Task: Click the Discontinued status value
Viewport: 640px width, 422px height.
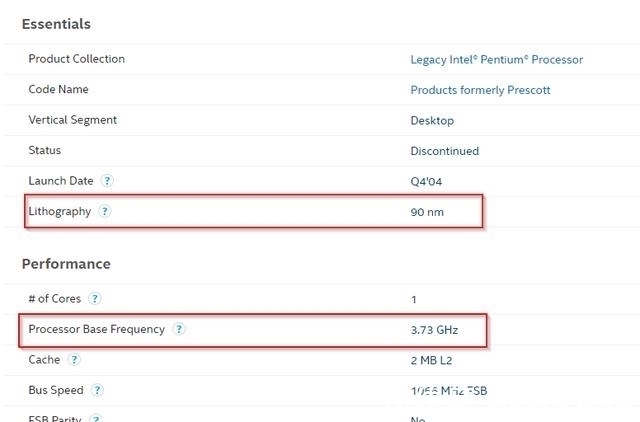Action: [x=444, y=151]
